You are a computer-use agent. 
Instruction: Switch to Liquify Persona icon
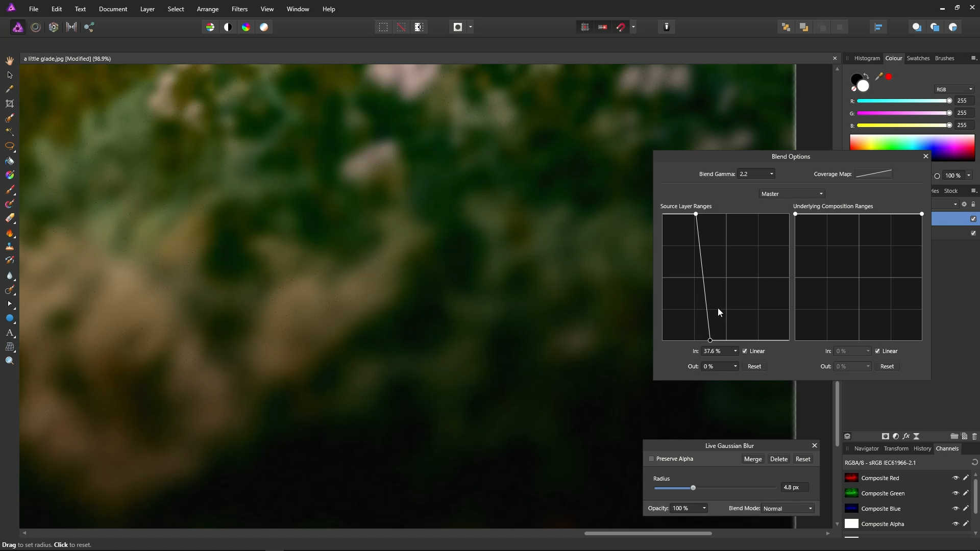[x=36, y=27]
